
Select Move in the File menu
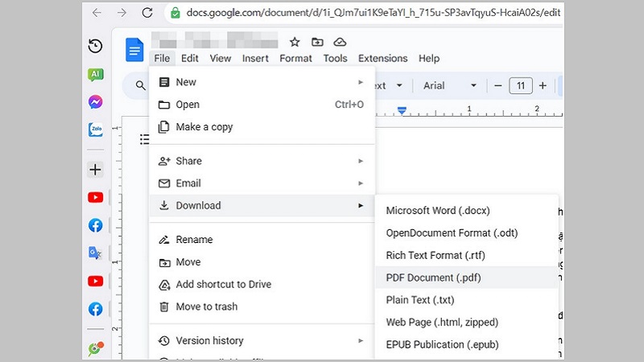tap(262, 262)
